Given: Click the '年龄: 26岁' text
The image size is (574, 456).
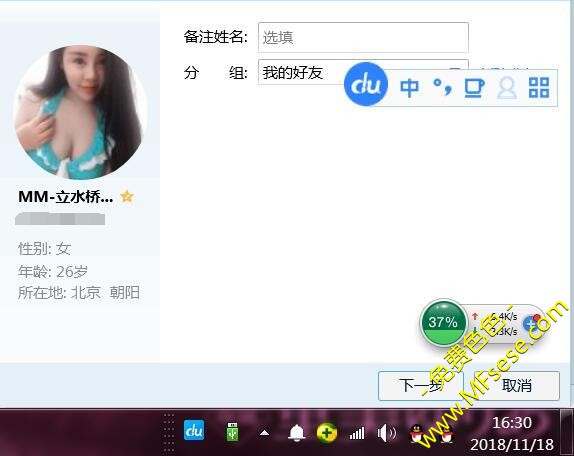Looking at the screenshot, I should coord(53,272).
